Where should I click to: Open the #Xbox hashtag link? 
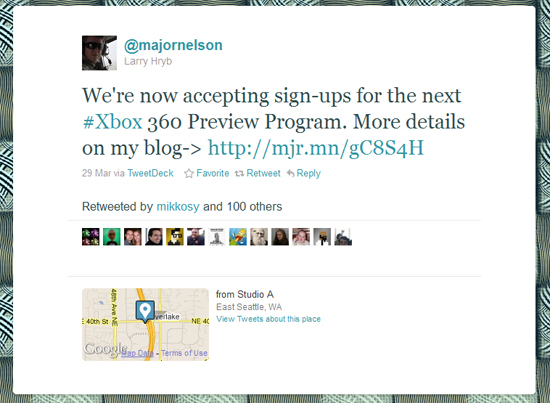(x=112, y=122)
